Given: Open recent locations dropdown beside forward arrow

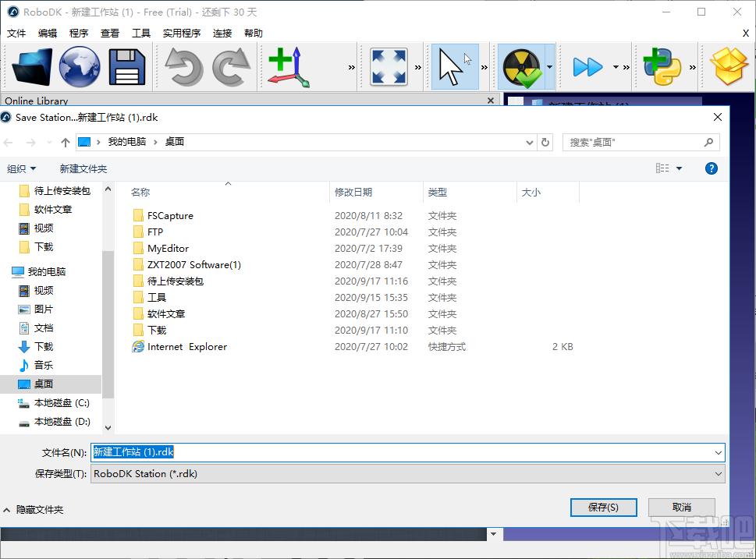Looking at the screenshot, I should click(x=48, y=142).
